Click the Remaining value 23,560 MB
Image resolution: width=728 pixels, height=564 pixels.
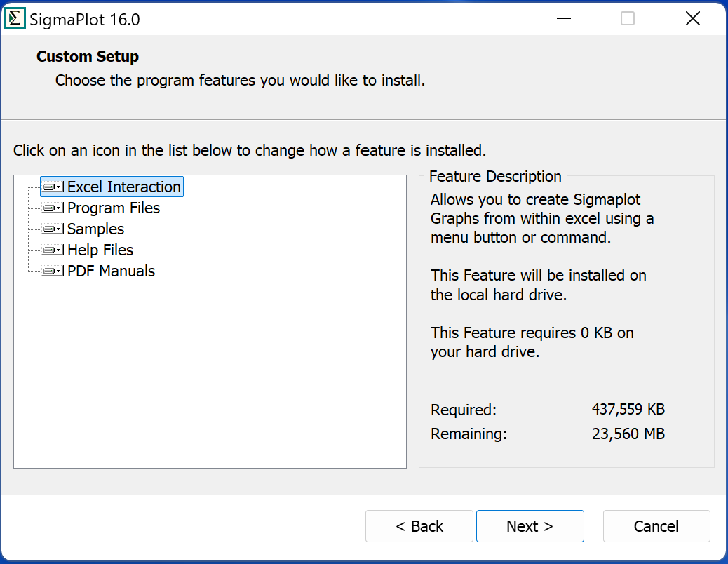628,434
